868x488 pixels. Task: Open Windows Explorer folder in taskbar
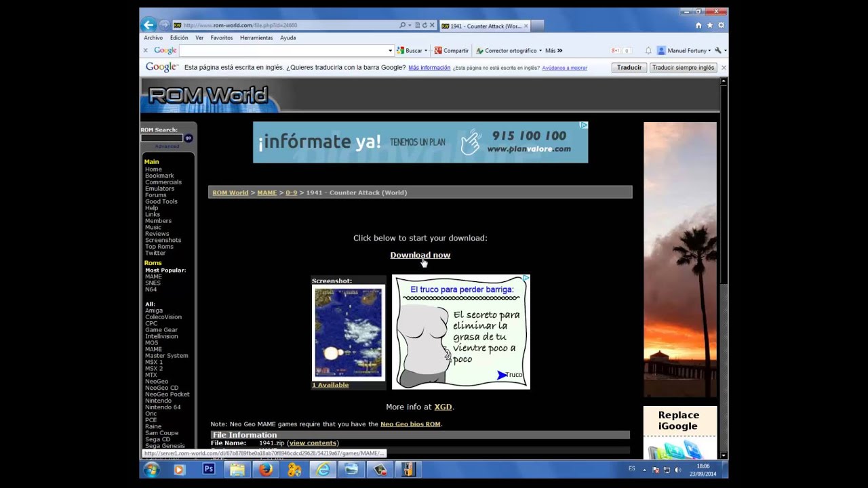point(237,469)
